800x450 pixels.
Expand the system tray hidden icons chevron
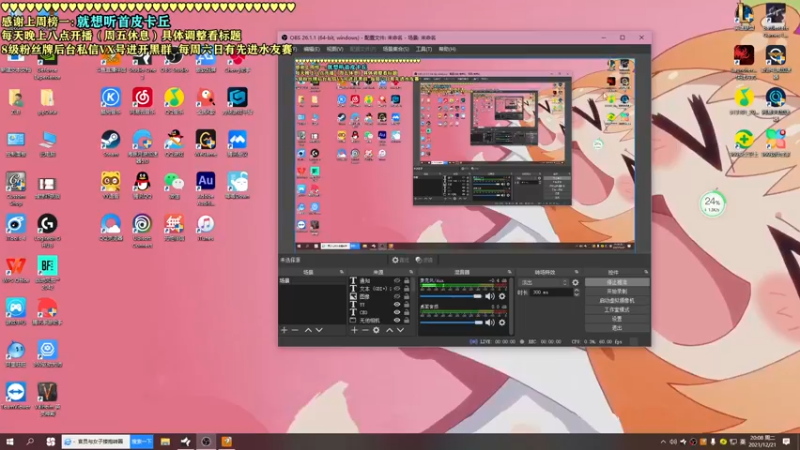pos(663,442)
